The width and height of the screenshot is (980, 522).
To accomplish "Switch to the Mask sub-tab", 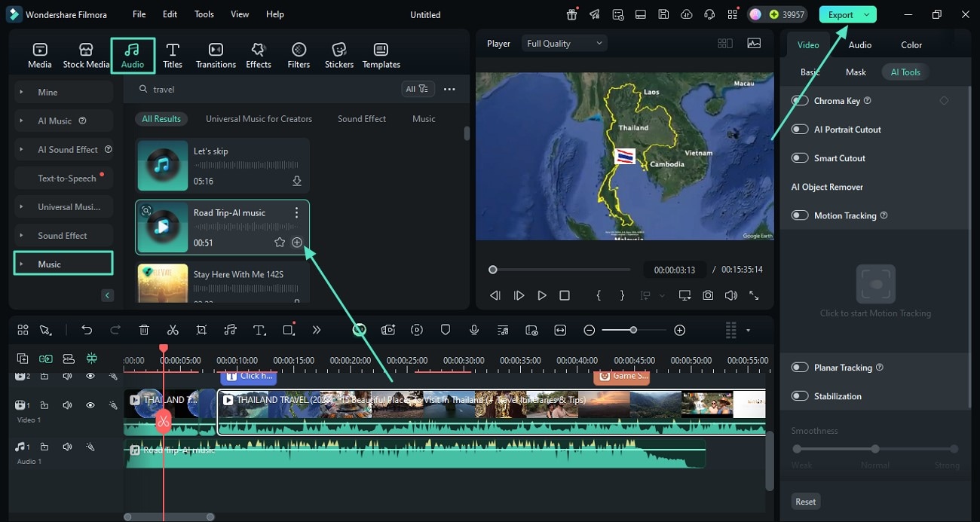I will click(856, 72).
